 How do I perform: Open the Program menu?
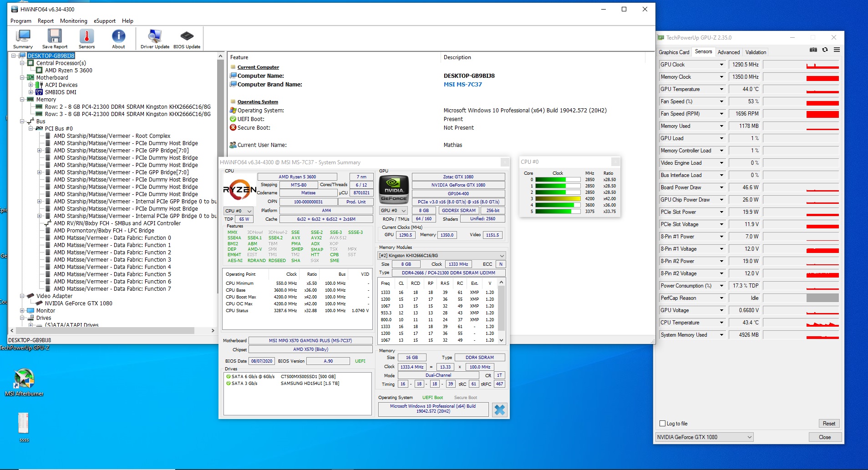click(21, 21)
